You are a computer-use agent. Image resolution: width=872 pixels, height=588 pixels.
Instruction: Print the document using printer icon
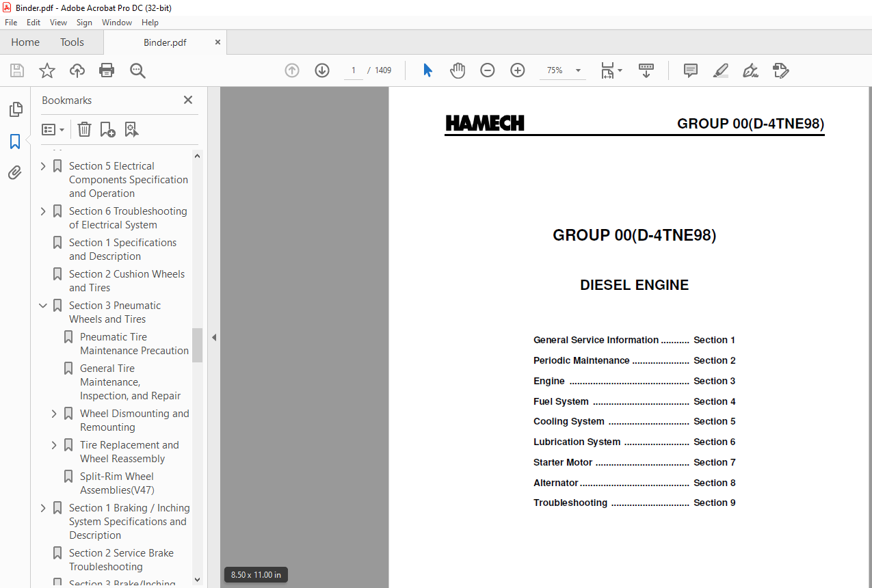107,70
